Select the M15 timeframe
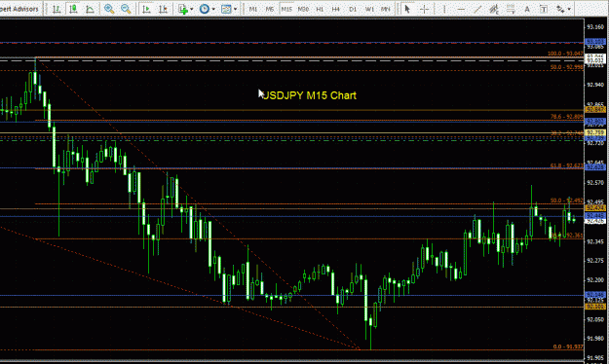The image size is (609, 364). (x=286, y=9)
